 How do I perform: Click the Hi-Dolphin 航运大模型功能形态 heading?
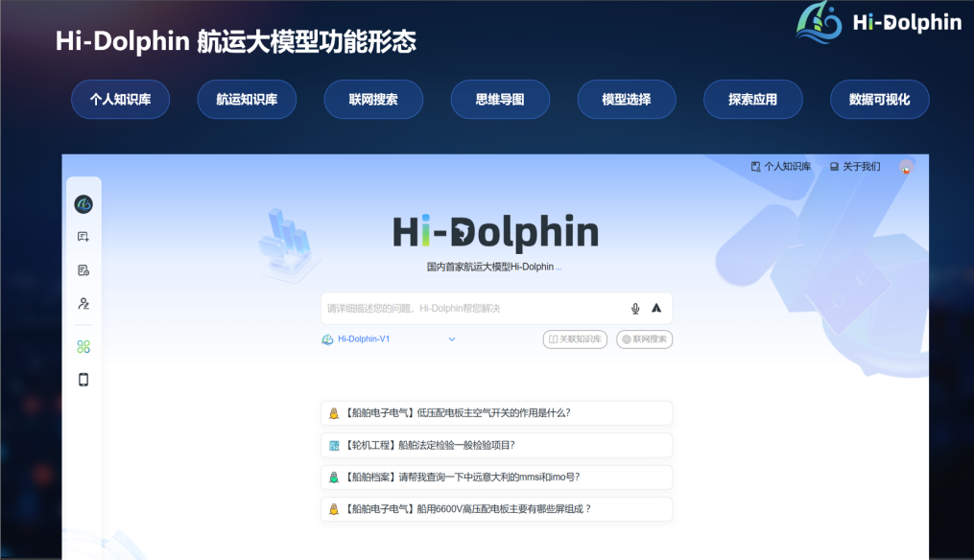[235, 41]
